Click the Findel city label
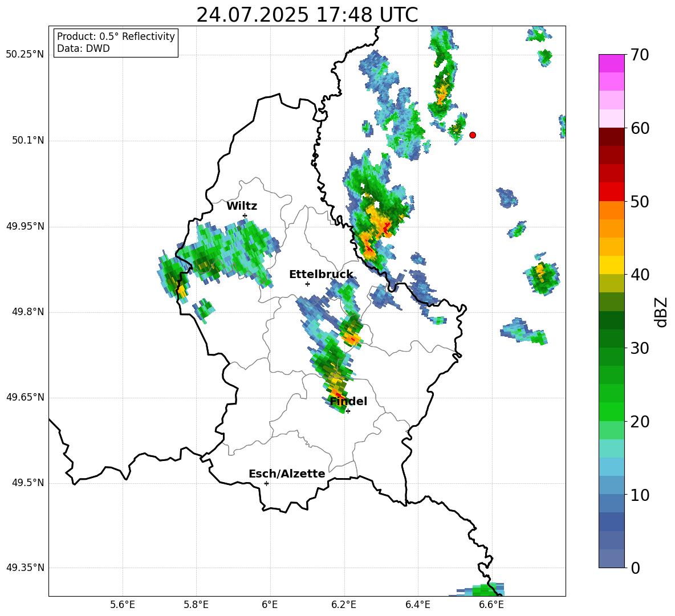 pos(348,401)
